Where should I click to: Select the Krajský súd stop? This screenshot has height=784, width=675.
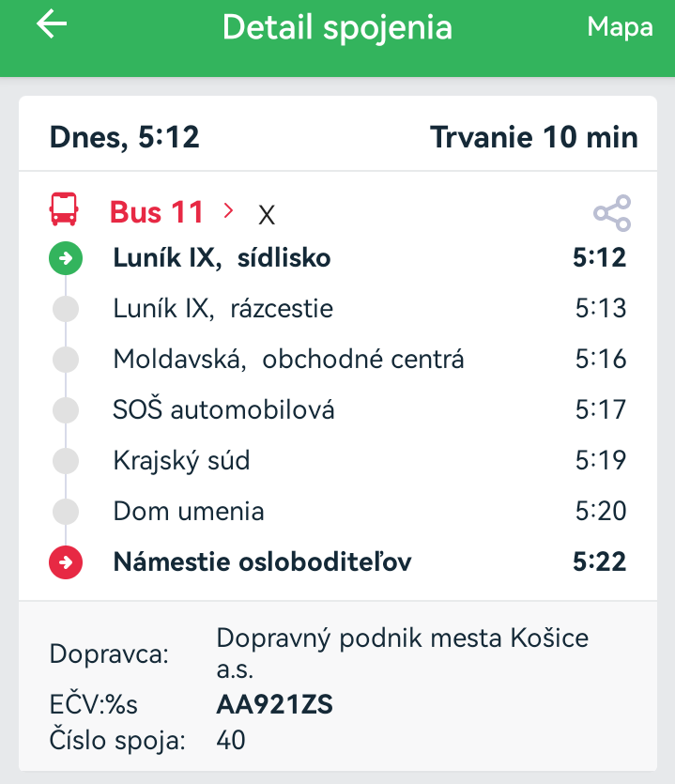[181, 461]
